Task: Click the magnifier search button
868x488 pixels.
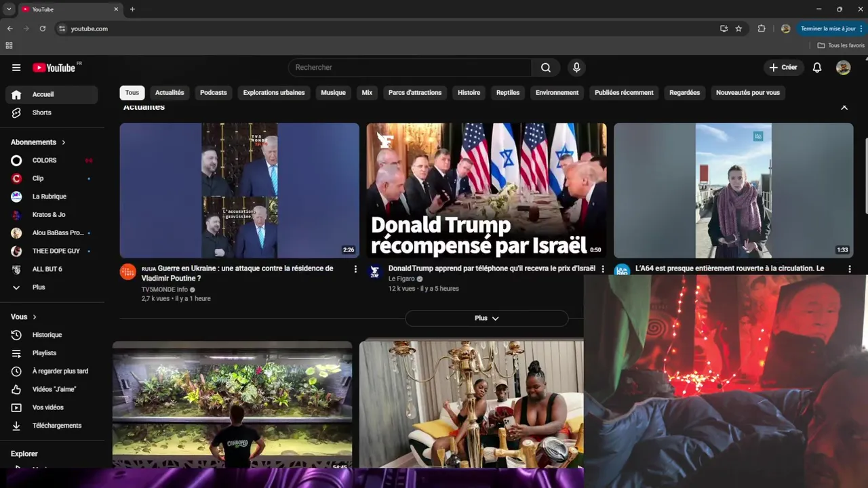Action: pyautogui.click(x=546, y=68)
